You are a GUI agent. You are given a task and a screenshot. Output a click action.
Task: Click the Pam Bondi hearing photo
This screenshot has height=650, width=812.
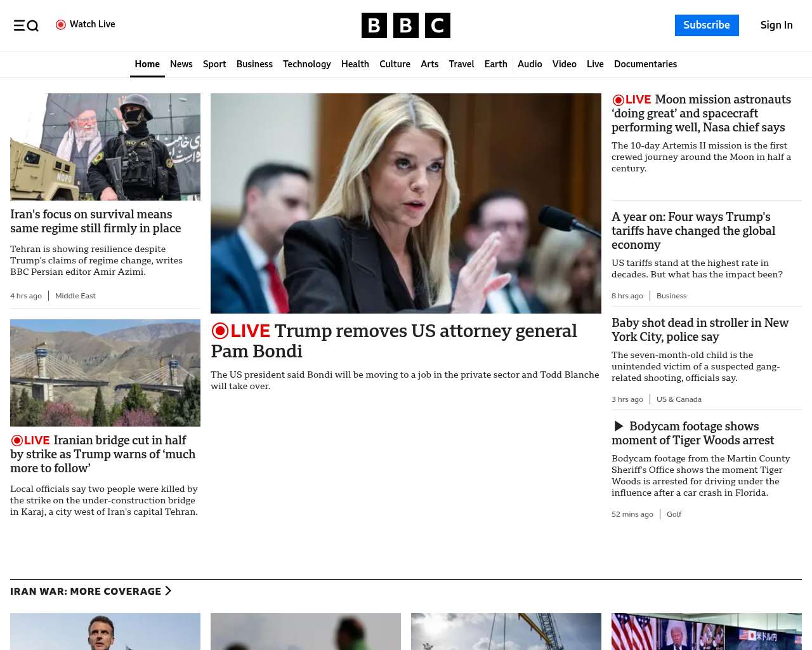point(406,203)
